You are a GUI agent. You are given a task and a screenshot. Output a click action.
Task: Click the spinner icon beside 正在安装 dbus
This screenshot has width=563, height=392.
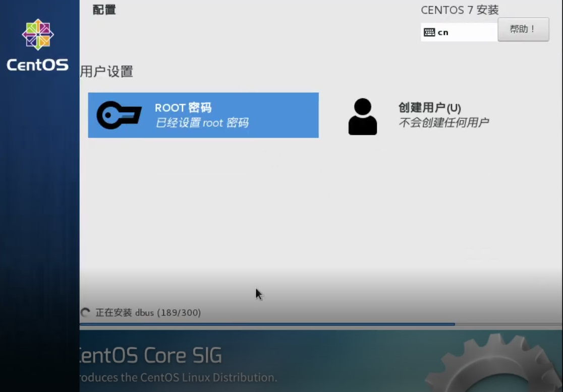[x=85, y=312]
